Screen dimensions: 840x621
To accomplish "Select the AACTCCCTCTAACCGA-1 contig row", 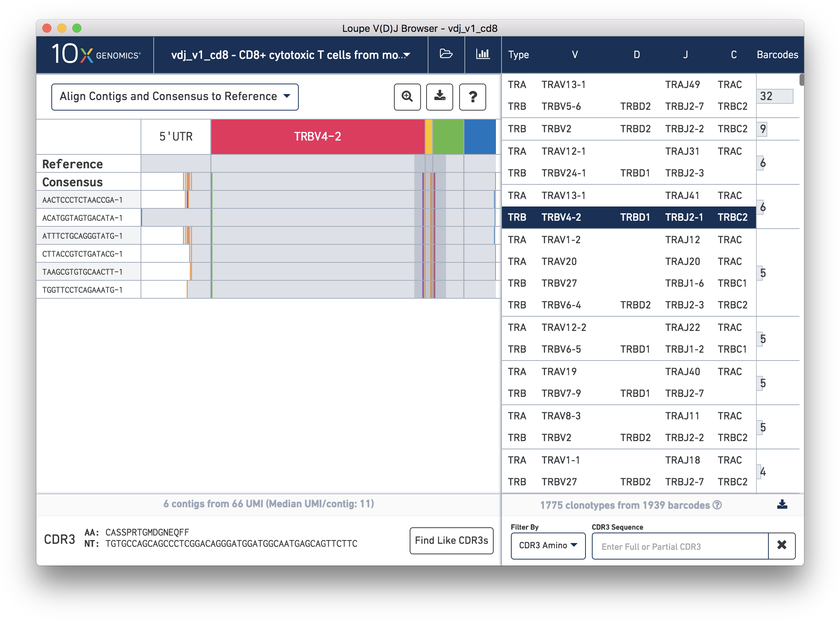I will point(84,199).
